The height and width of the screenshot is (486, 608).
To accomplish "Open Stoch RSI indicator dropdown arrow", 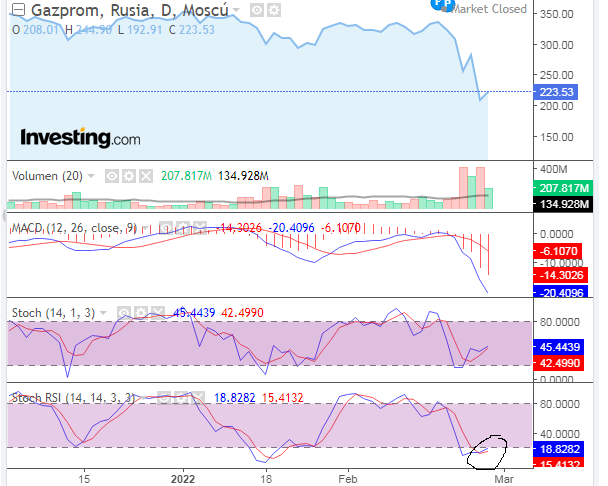I will 143,398.
